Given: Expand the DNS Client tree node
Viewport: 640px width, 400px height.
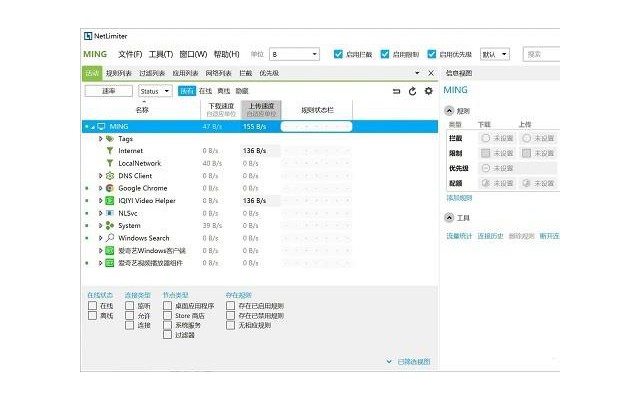Looking at the screenshot, I should (100, 176).
